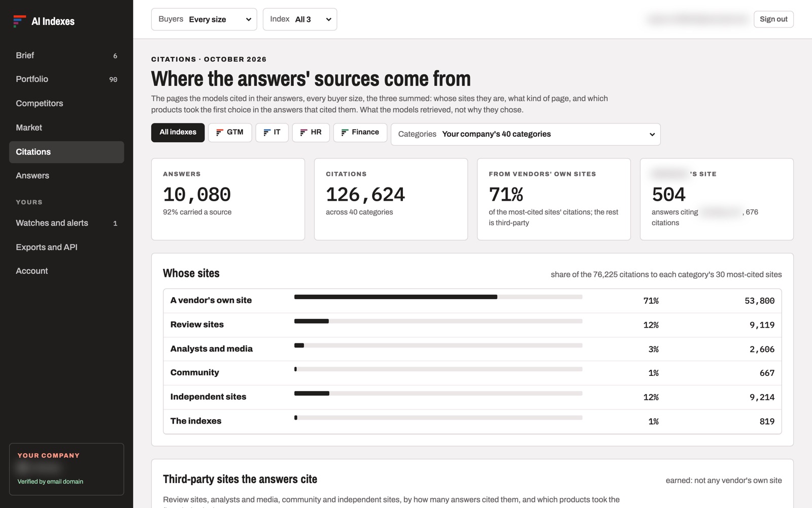Click the Watches and alerts badge
Screen dimensions: 812x508
115,223
